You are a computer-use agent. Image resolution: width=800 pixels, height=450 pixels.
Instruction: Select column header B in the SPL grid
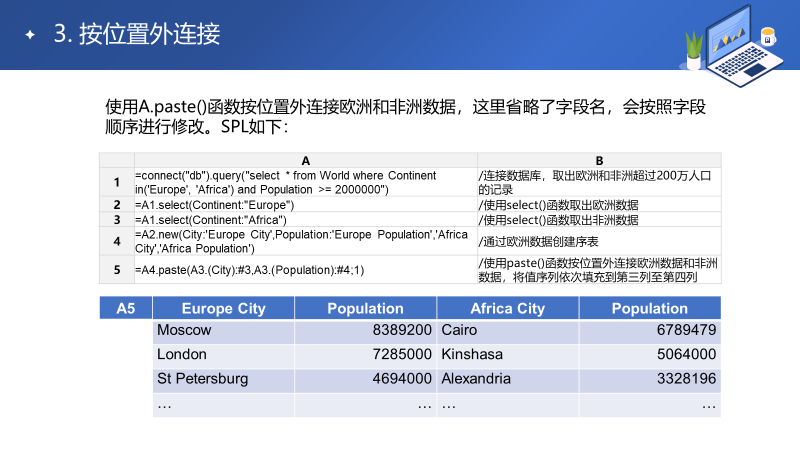point(599,160)
